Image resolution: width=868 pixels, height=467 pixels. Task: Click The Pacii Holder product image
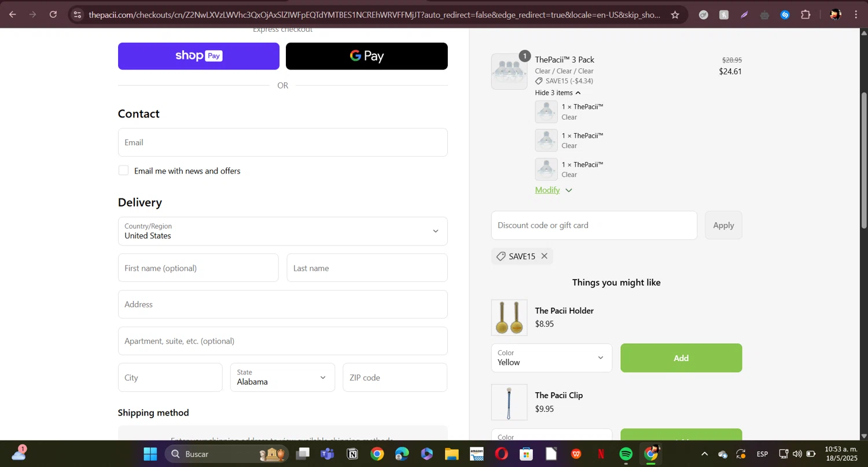(x=509, y=318)
